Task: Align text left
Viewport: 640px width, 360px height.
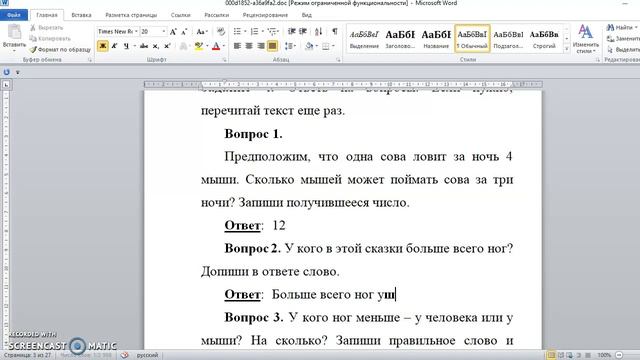Action: tap(237, 46)
